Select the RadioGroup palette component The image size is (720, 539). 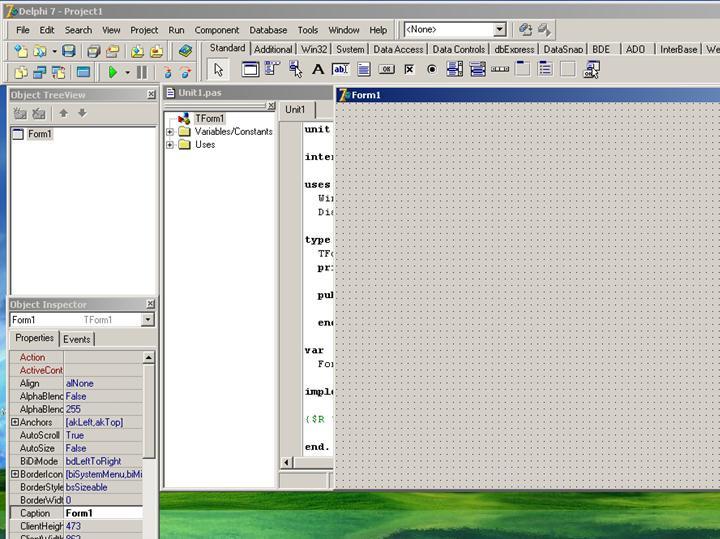click(545, 70)
